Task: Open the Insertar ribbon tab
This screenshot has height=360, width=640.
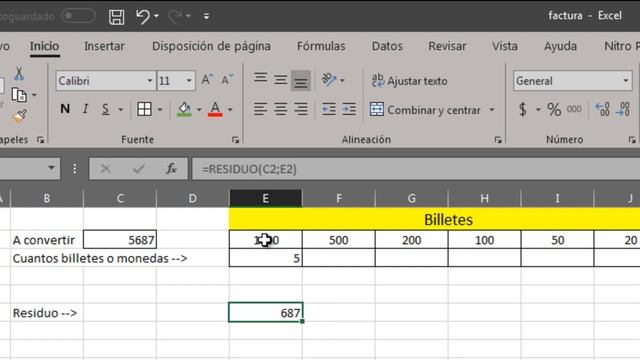Action: (104, 46)
